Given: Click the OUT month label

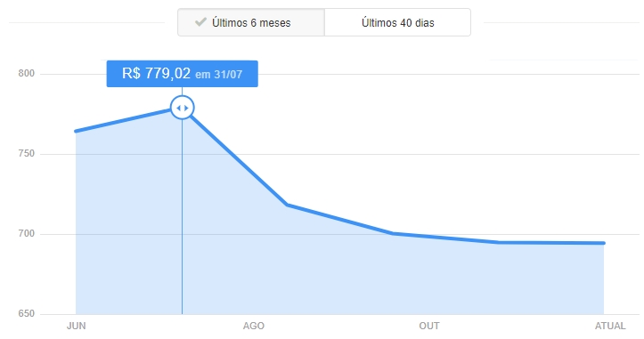Looking at the screenshot, I should (x=429, y=326).
